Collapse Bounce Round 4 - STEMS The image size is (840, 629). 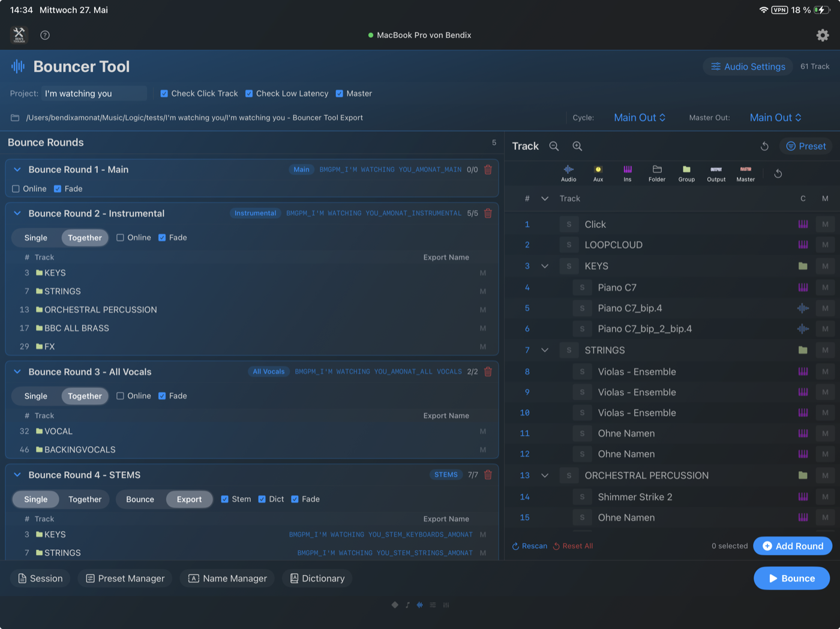[x=17, y=475]
